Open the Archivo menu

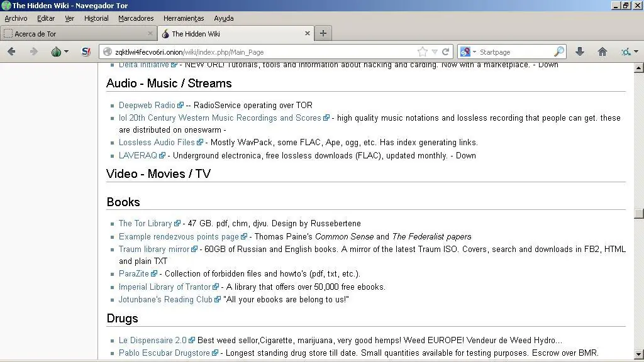16,18
